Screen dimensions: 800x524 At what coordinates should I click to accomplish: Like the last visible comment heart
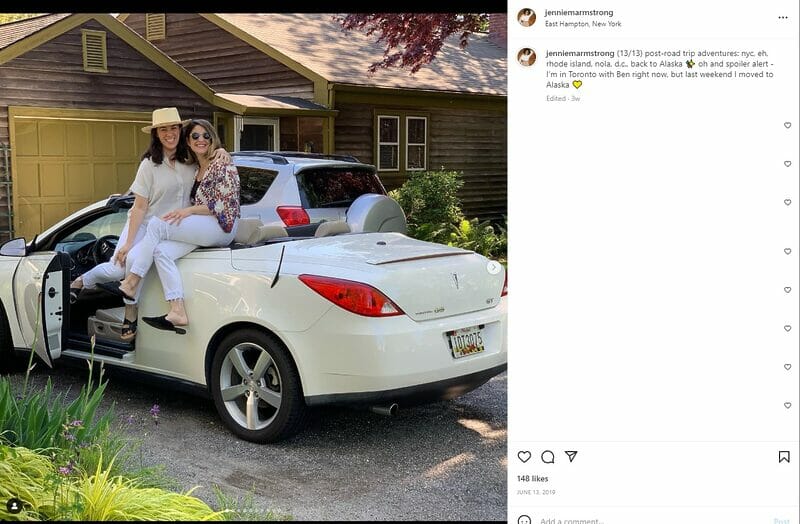787,405
